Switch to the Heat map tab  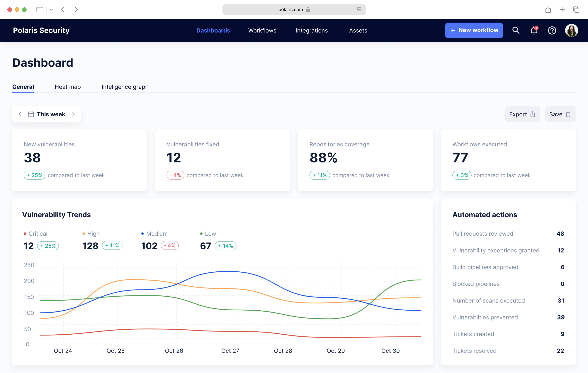[x=68, y=87]
